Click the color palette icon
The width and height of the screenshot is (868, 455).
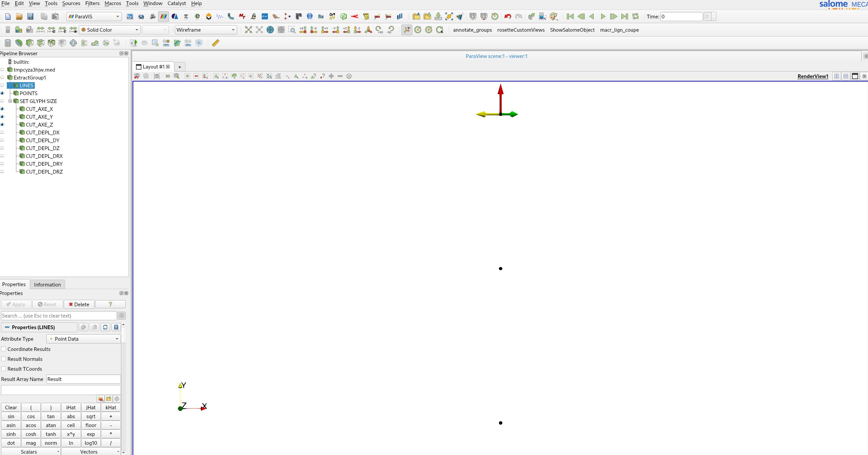click(554, 16)
